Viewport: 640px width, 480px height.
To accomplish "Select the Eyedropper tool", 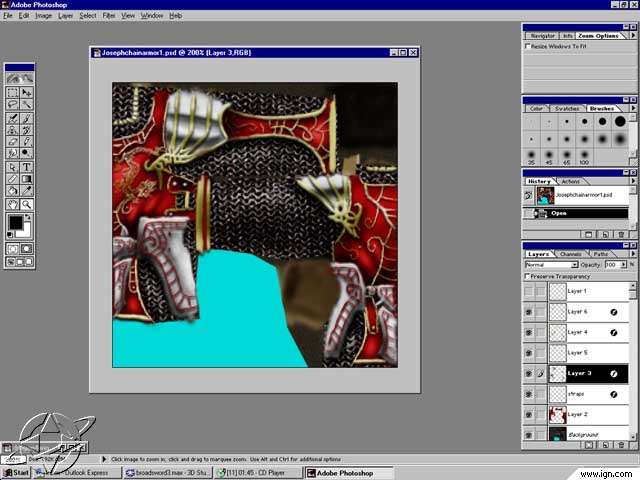I will pyautogui.click(x=26, y=190).
